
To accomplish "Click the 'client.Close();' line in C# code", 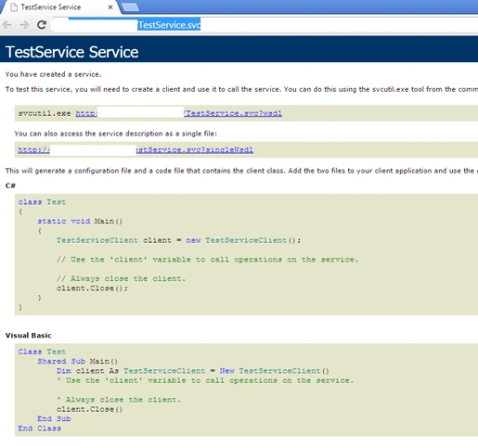I will (92, 288).
